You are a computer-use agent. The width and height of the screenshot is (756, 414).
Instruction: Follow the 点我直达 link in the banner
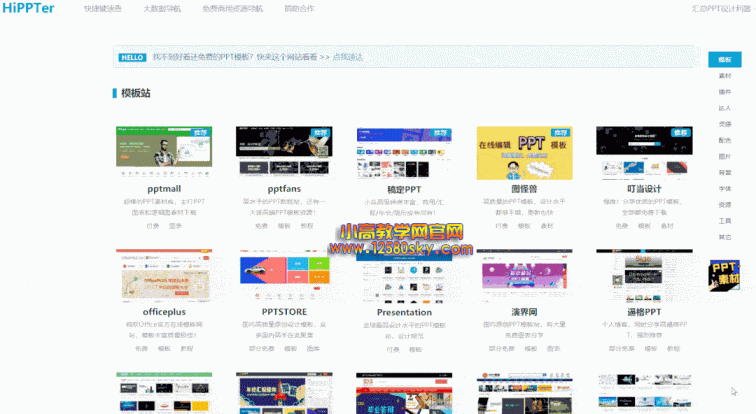tap(348, 57)
